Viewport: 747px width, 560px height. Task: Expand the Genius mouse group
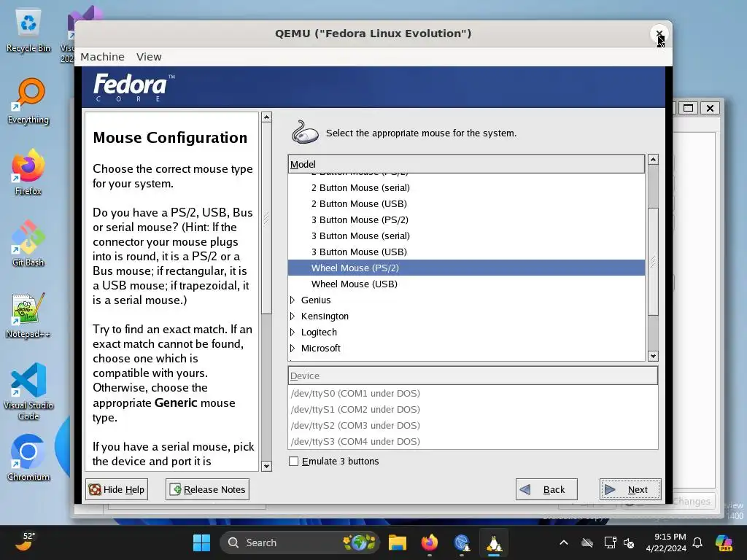pos(293,300)
